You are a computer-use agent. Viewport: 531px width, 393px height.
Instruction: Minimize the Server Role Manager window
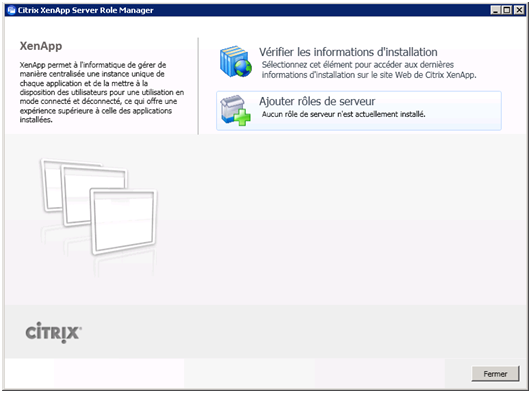pos(495,10)
